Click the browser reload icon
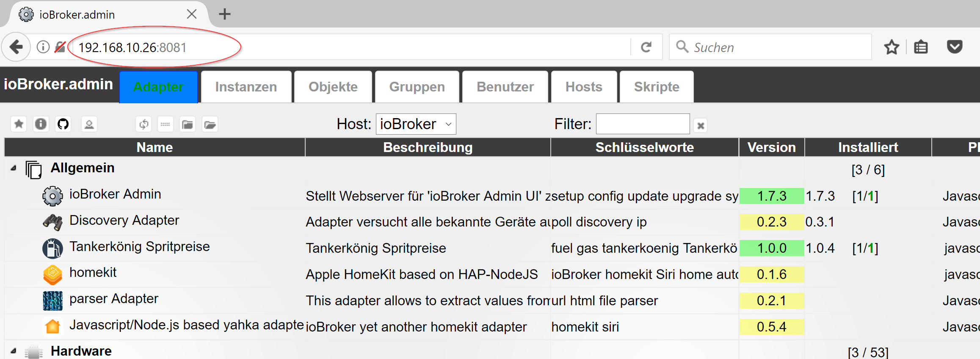Viewport: 980px width, 359px height. pyautogui.click(x=646, y=47)
